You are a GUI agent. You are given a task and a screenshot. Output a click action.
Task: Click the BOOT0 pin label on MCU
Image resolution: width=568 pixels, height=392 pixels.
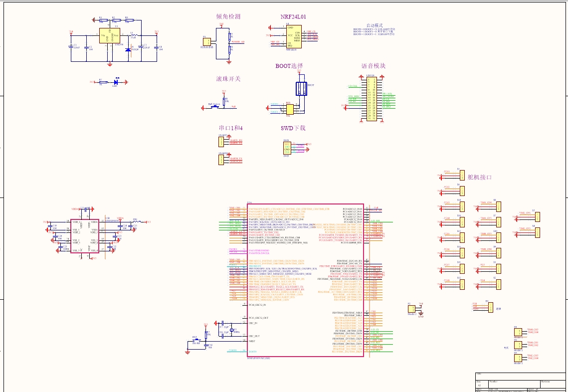(x=252, y=352)
